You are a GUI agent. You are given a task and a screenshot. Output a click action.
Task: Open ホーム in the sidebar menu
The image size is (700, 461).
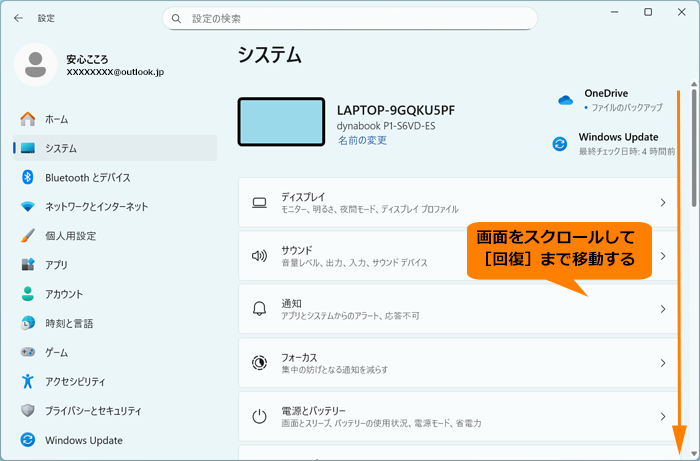coord(115,119)
